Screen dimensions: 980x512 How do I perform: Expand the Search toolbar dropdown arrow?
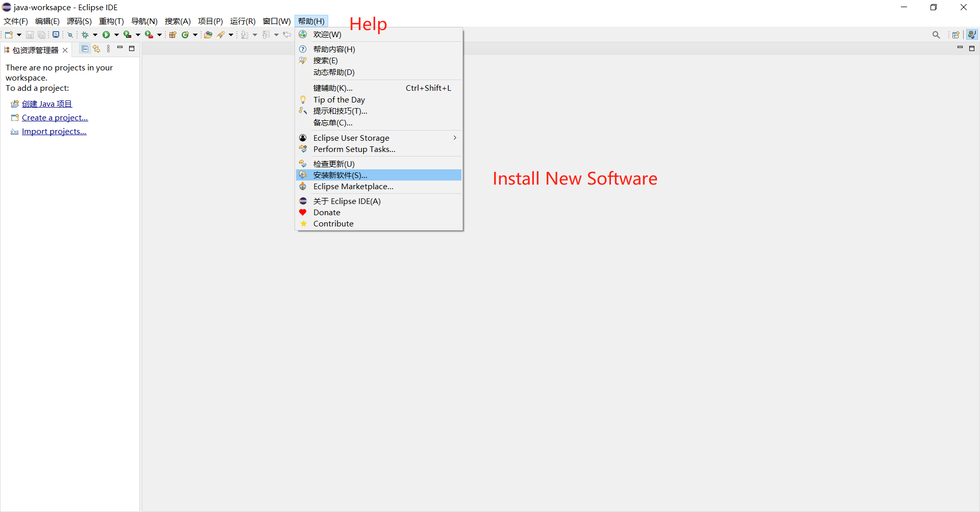tap(231, 35)
